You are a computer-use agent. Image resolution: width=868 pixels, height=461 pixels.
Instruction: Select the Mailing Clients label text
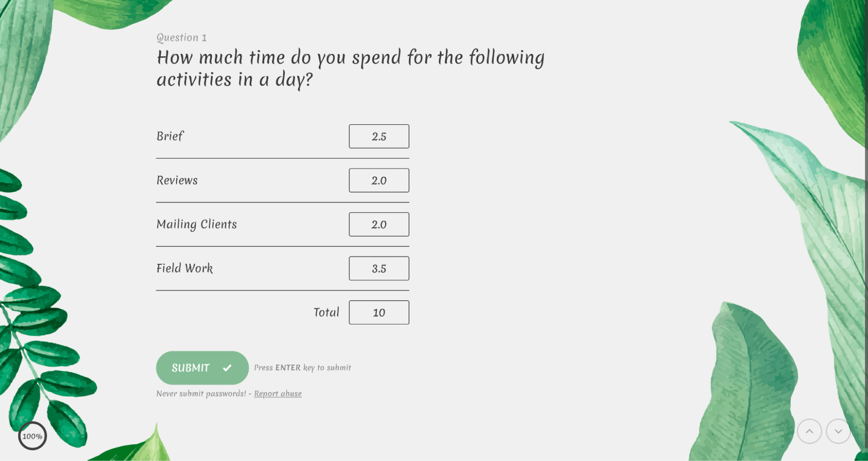coord(196,225)
